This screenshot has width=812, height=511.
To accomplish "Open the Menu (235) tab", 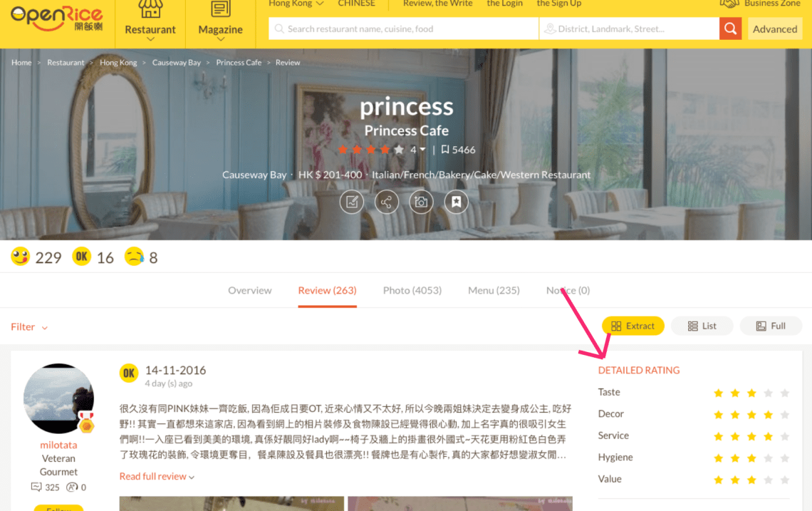I will click(494, 290).
